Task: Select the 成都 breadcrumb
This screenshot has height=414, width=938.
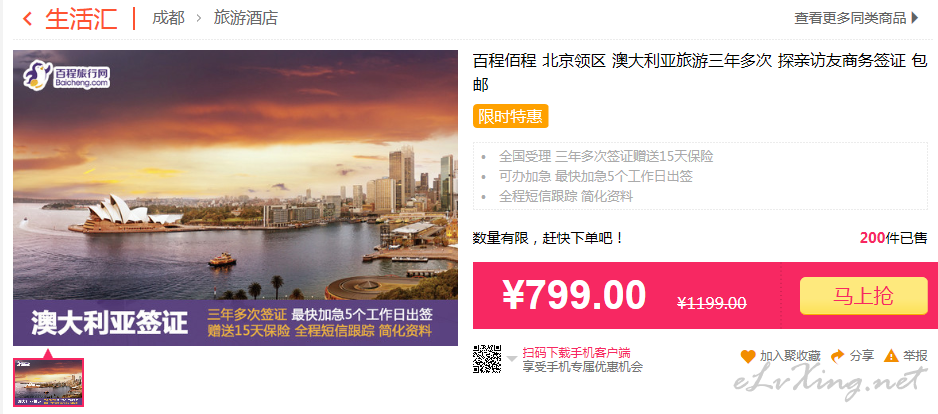Action: (168, 18)
